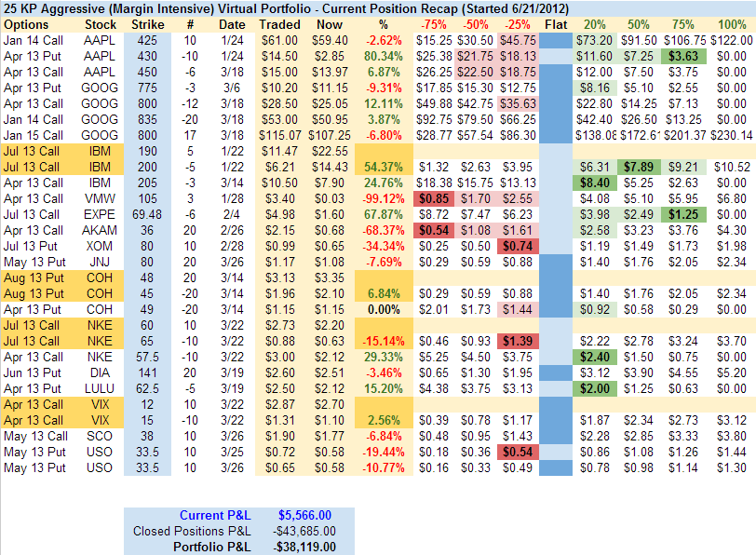Select the 80.34% percentage cell
This screenshot has width=756, height=555.
385,56
